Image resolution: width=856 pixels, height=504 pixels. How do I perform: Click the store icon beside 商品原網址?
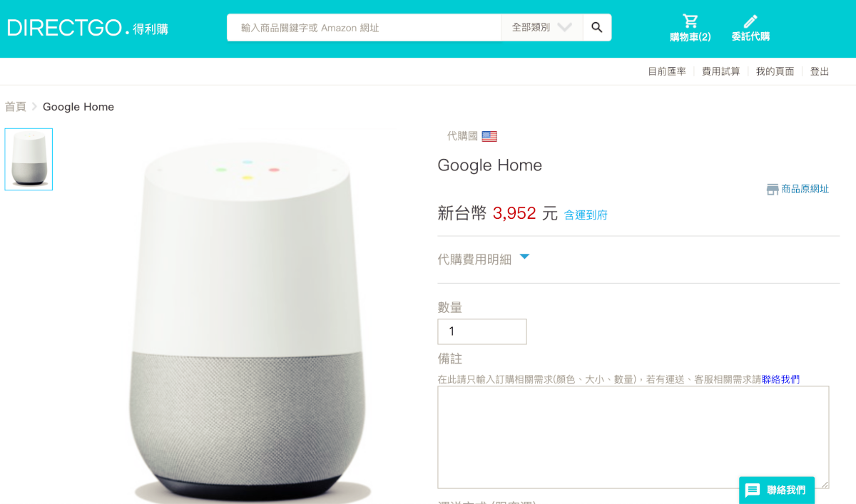pos(773,189)
